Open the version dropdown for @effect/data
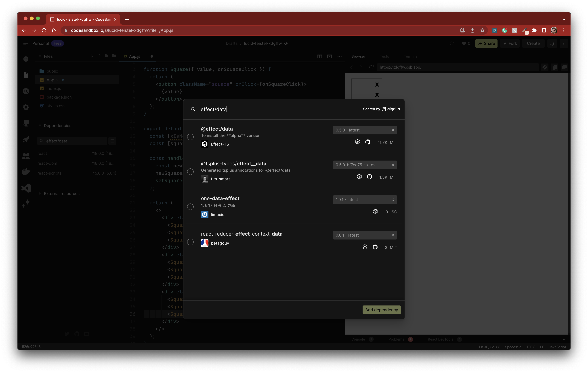Viewport: 588px width, 373px height. [365, 130]
